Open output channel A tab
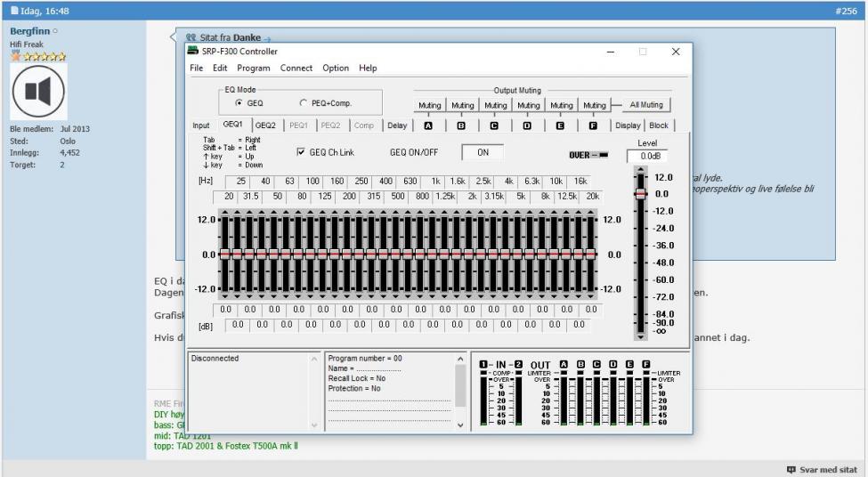This screenshot has width=868, height=477. [428, 125]
